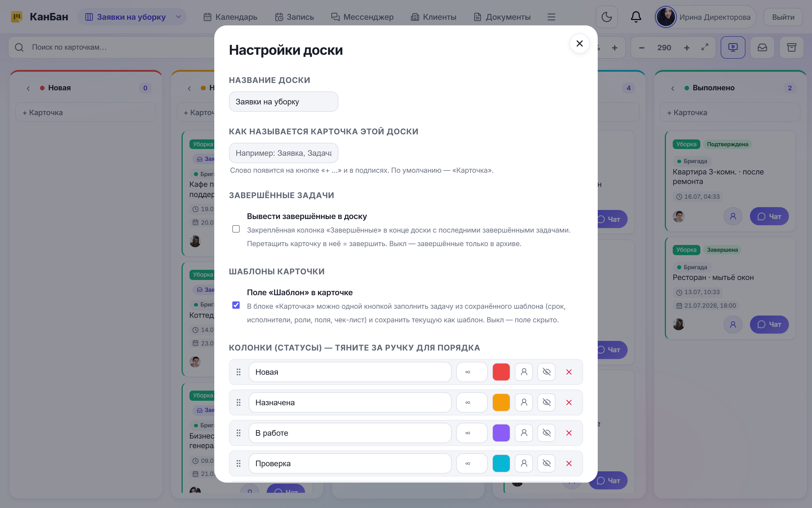Click the presentation screen icon button
Viewport: 812px width, 508px height.
tap(733, 47)
